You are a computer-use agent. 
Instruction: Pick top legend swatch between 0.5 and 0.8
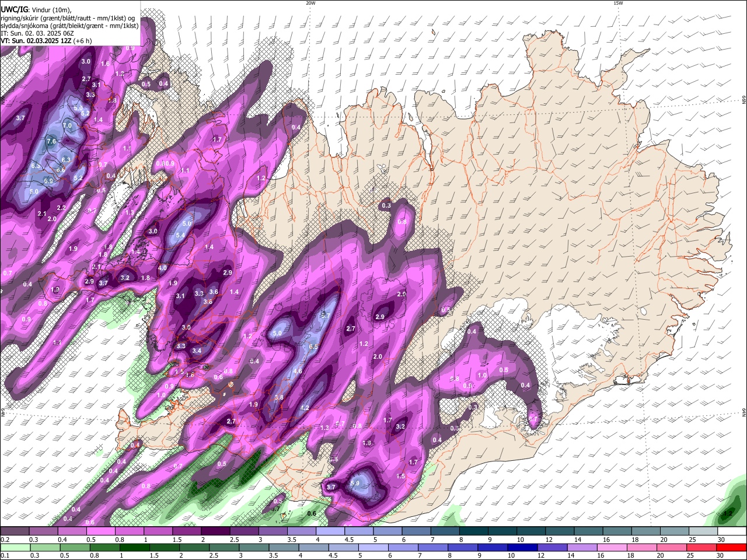100,531
